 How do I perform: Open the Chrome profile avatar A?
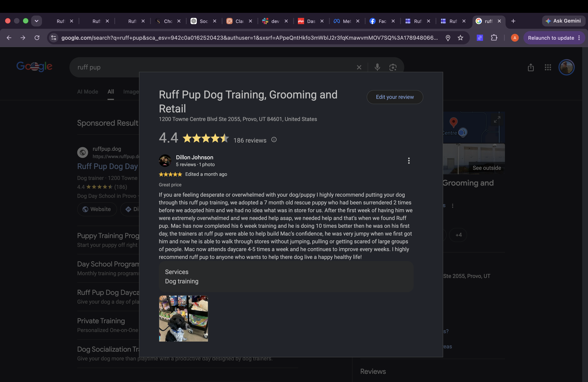click(515, 38)
